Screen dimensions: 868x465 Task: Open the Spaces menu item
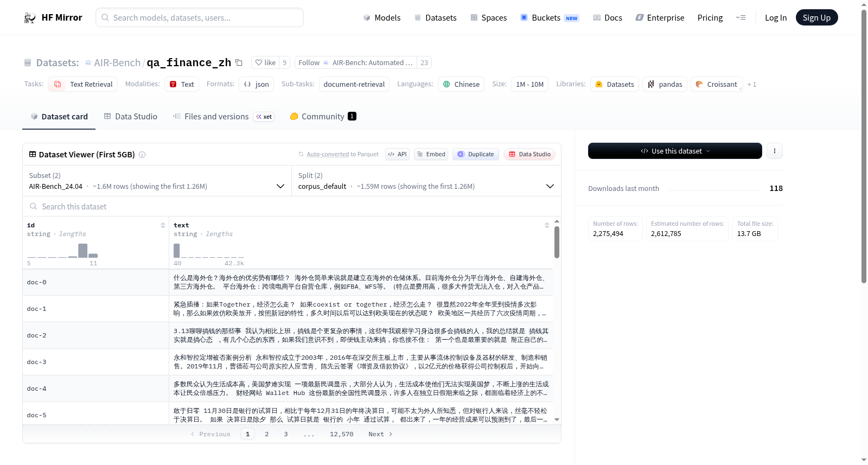coord(488,18)
